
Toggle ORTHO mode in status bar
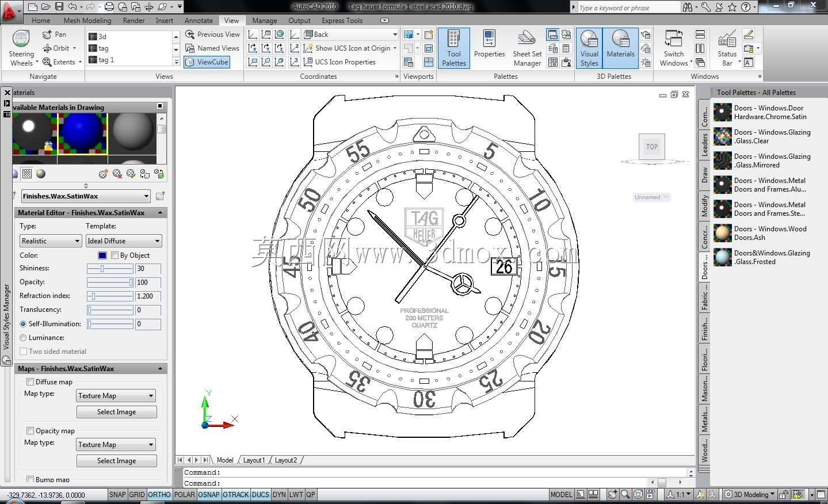tap(159, 494)
